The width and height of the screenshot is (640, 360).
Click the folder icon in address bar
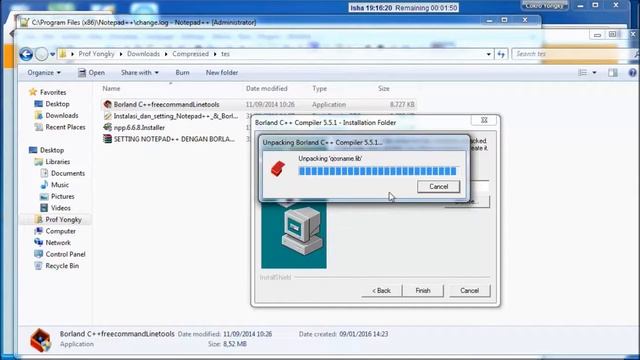(63, 54)
